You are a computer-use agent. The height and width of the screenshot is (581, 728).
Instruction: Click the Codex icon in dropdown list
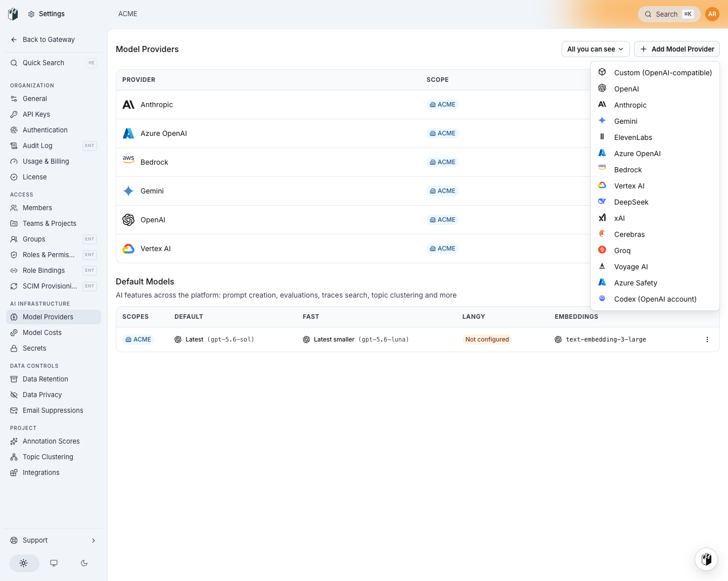point(602,299)
